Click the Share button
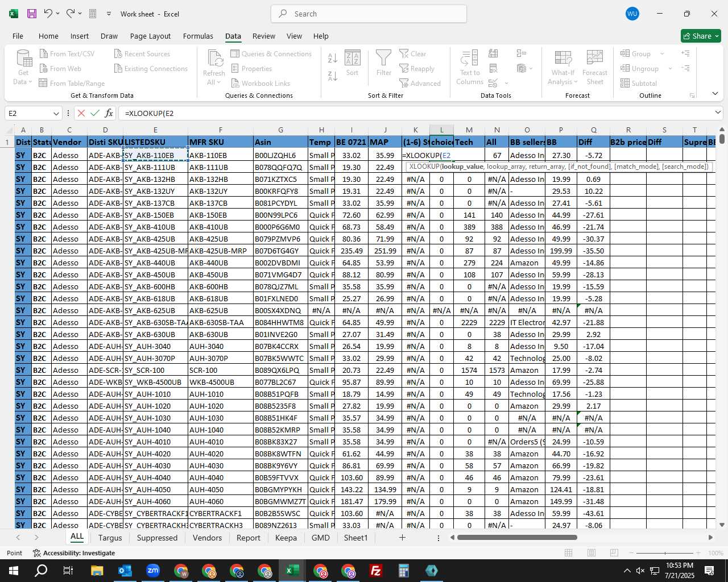Image resolution: width=728 pixels, height=582 pixels. (x=701, y=36)
